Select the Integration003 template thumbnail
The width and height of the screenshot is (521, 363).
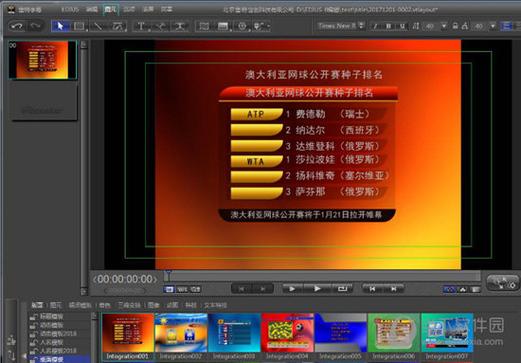tap(234, 337)
